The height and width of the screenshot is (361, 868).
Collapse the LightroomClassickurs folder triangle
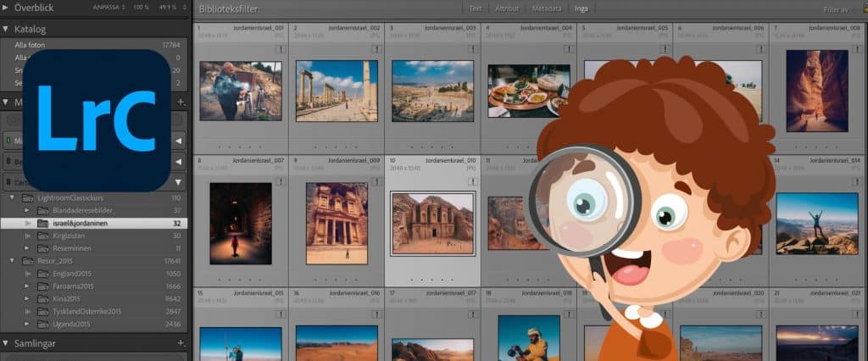click(x=12, y=197)
